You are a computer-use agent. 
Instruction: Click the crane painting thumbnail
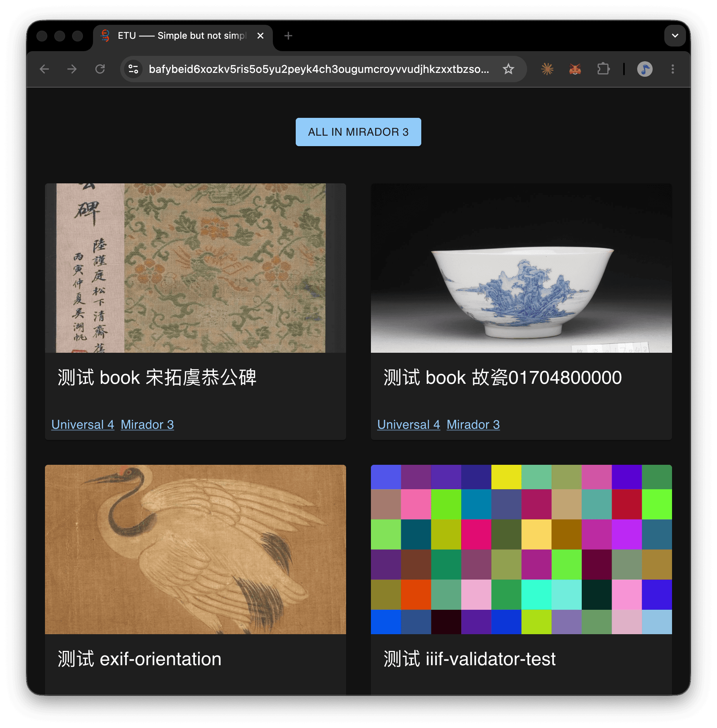(x=195, y=549)
